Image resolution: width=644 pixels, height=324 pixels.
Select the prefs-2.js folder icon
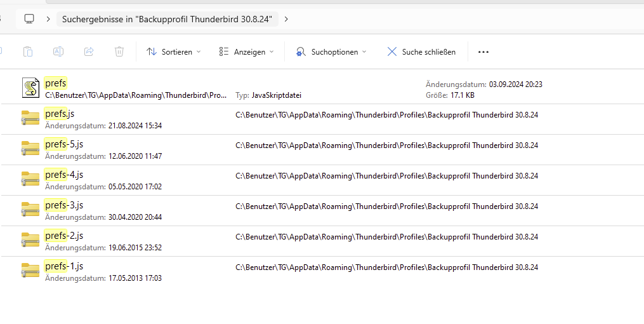[30, 240]
